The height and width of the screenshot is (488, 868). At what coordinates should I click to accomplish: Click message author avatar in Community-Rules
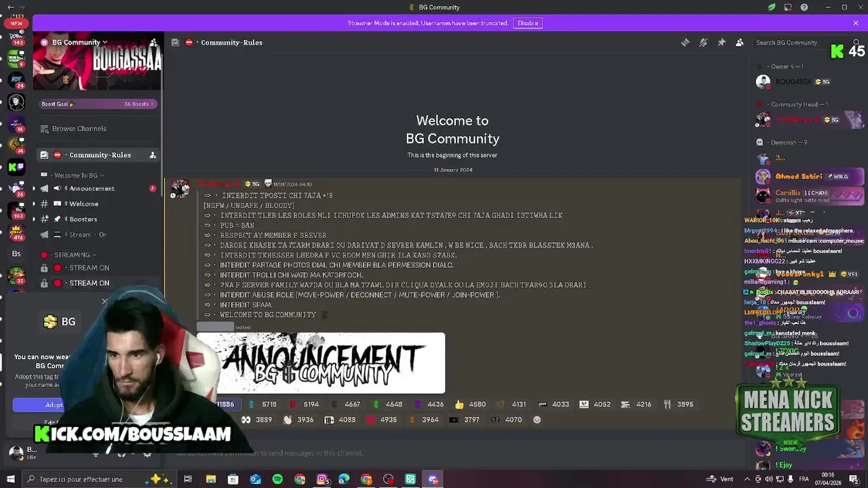tap(180, 188)
